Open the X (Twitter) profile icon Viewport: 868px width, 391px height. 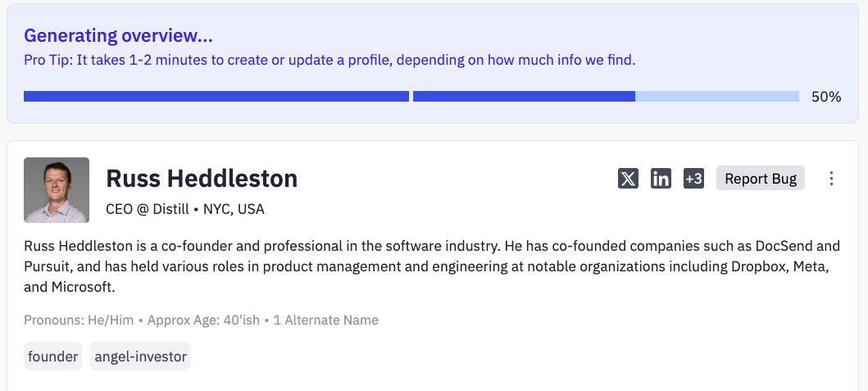(x=628, y=179)
